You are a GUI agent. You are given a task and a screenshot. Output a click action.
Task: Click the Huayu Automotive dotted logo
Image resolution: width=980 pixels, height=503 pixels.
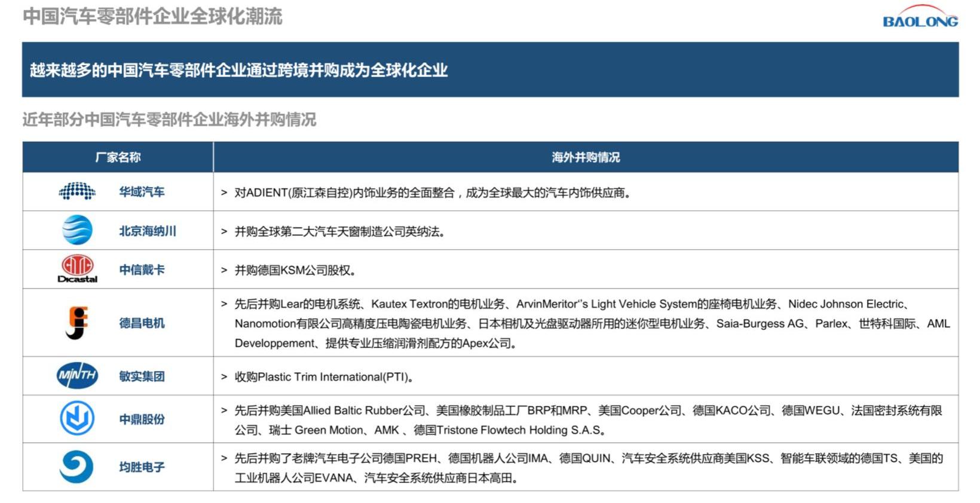point(77,191)
